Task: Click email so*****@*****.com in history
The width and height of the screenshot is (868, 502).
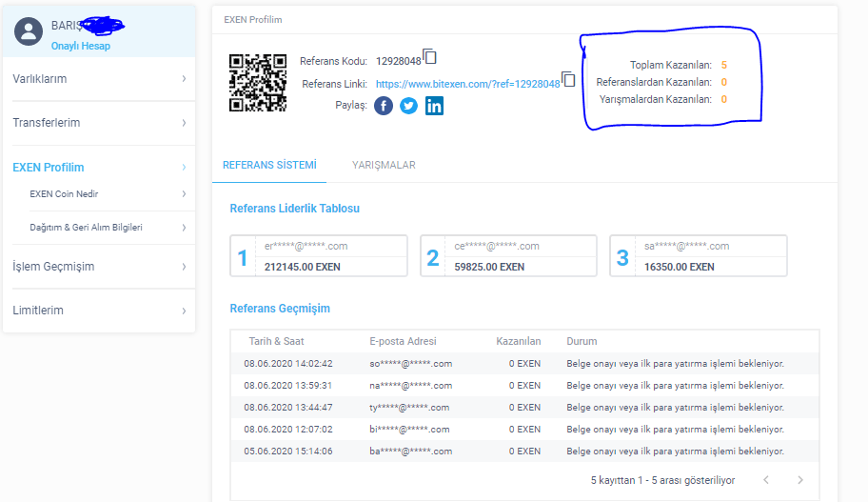Action: click(x=411, y=364)
